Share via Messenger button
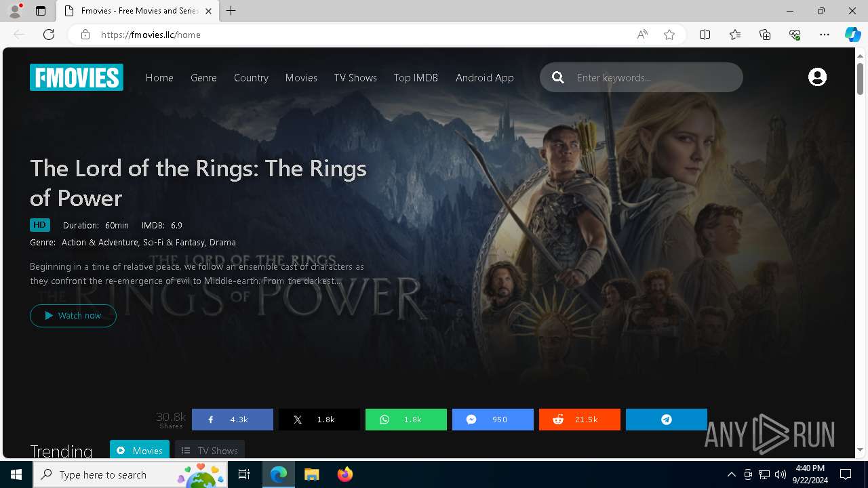 point(493,420)
